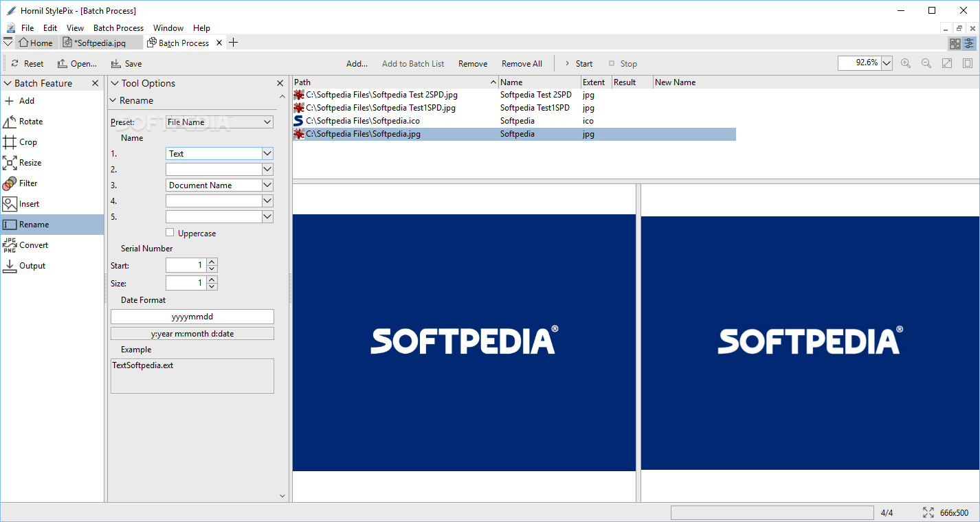980x522 pixels.
Task: Collapse the Tool Options panel header
Action: (114, 83)
